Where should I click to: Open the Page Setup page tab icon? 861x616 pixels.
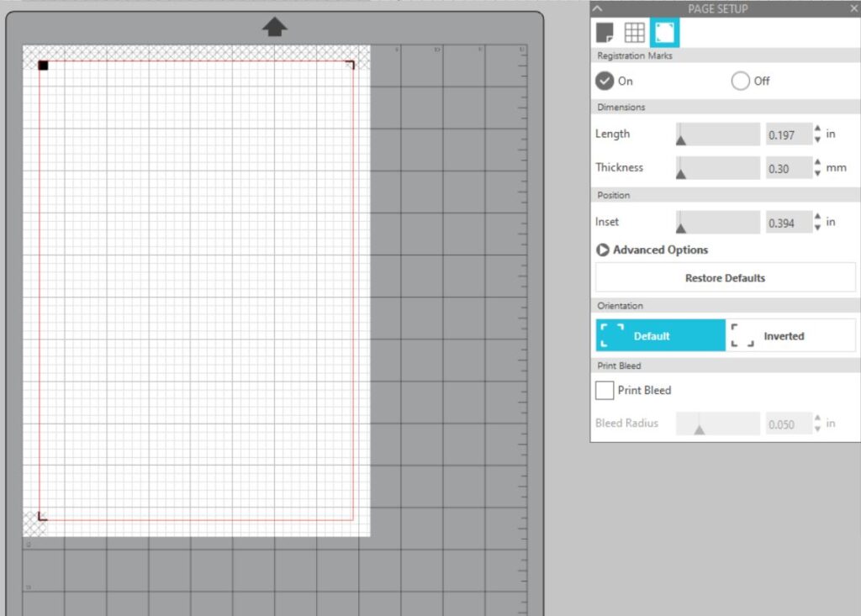605,33
